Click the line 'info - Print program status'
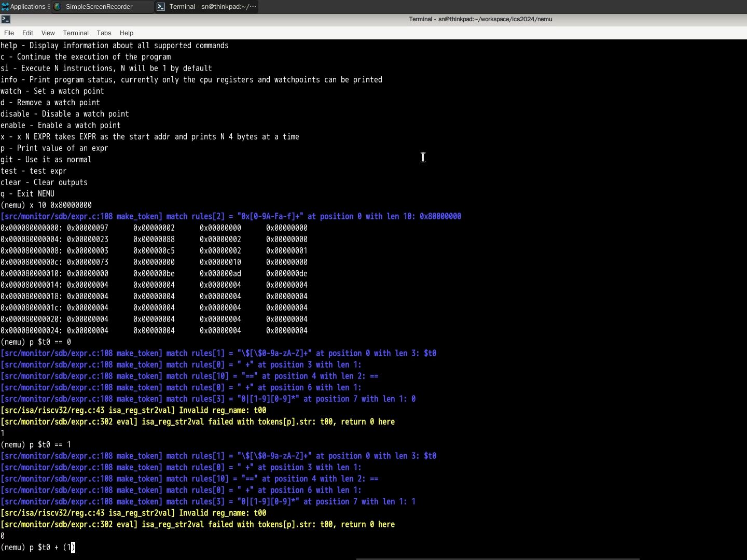Viewport: 747px width, 560px height. pyautogui.click(x=191, y=80)
